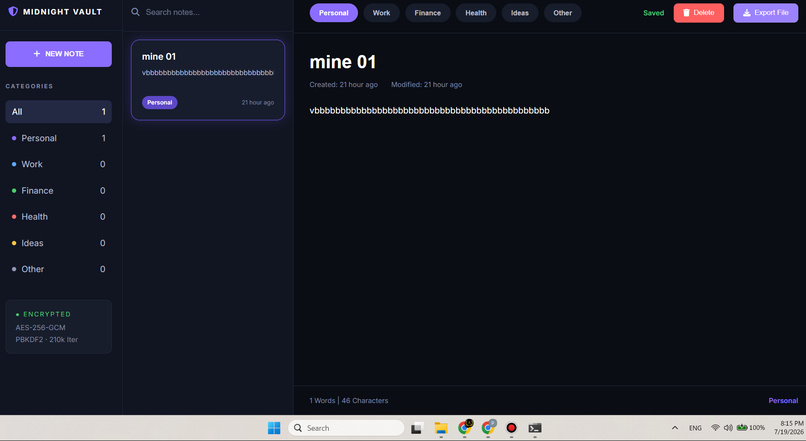Select the Finance category in sidebar
The height and width of the screenshot is (441, 806).
pos(59,191)
